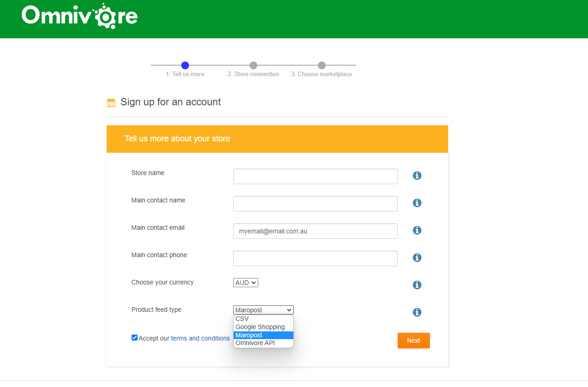
Task: Click the Store name input field
Action: click(x=315, y=176)
